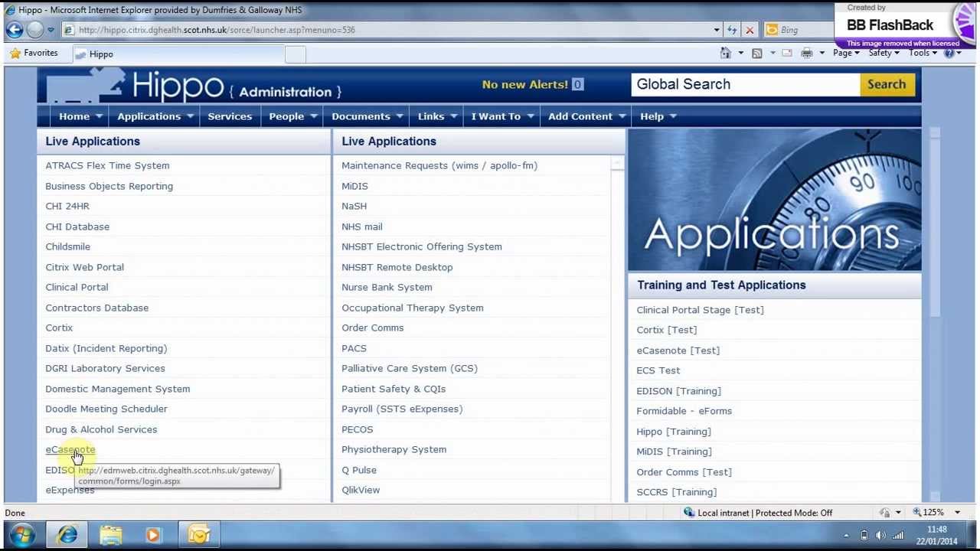
Task: Click the protected mode lock icon
Action: [885, 513]
